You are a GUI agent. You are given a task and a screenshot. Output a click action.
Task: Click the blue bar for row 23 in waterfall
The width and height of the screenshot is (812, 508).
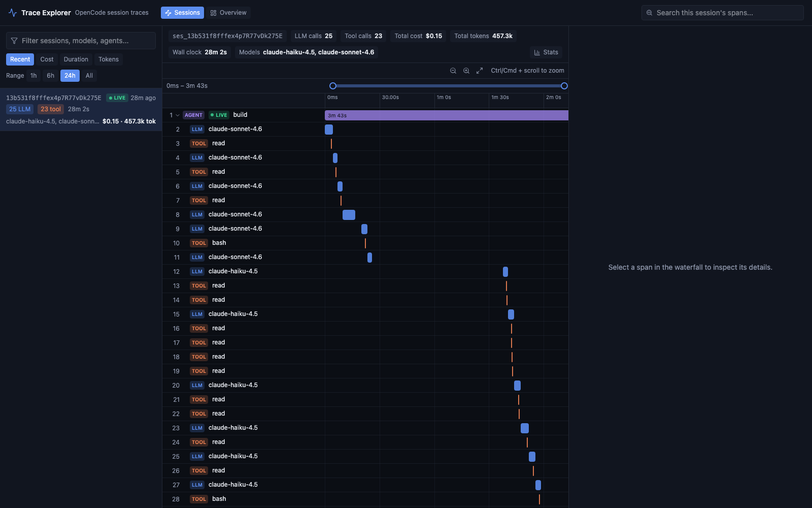coord(525,428)
